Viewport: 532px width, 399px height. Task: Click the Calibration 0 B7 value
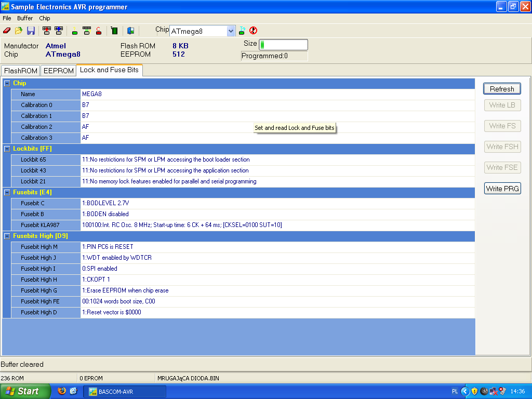coord(277,105)
